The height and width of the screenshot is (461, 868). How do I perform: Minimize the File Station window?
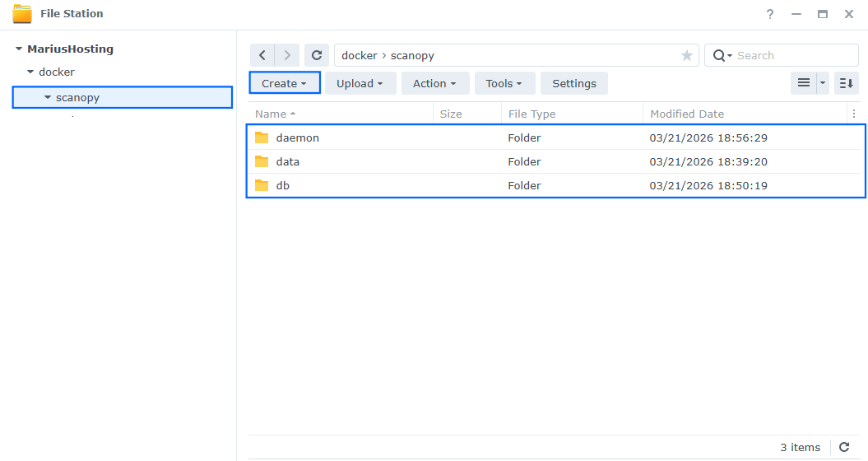pyautogui.click(x=796, y=14)
